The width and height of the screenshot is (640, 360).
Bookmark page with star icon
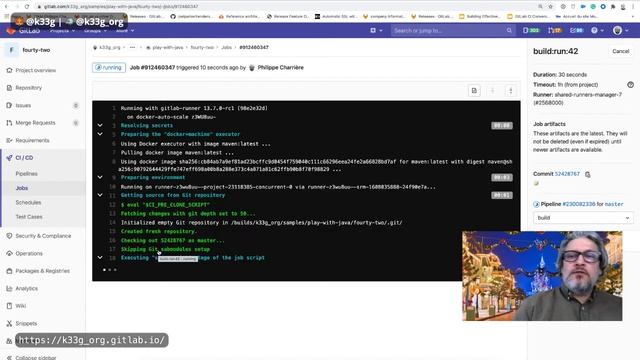[551, 7]
